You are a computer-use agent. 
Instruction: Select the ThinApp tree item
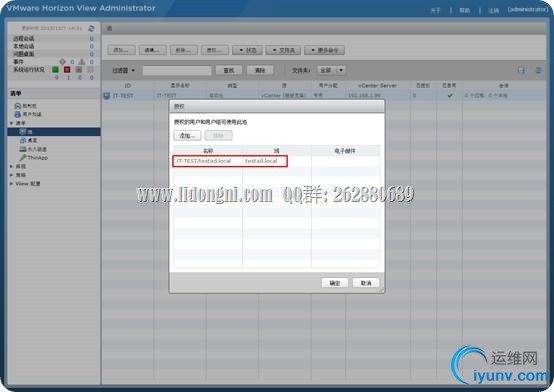pyautogui.click(x=37, y=158)
